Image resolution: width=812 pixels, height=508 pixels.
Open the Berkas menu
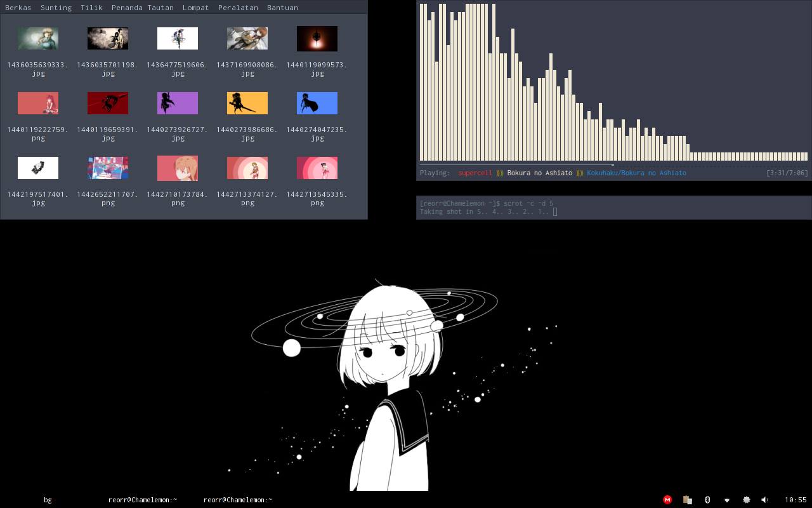tap(18, 8)
